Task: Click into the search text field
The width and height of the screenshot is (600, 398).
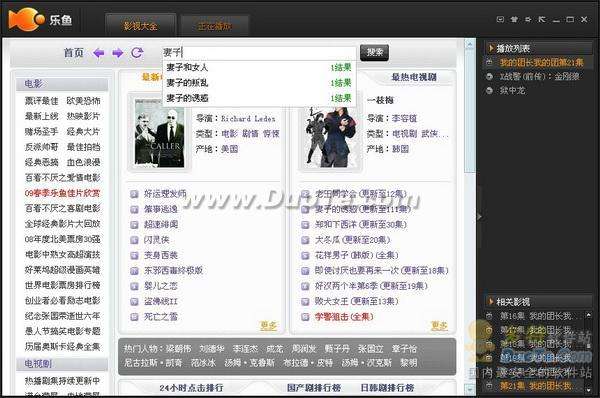Action: tap(260, 52)
